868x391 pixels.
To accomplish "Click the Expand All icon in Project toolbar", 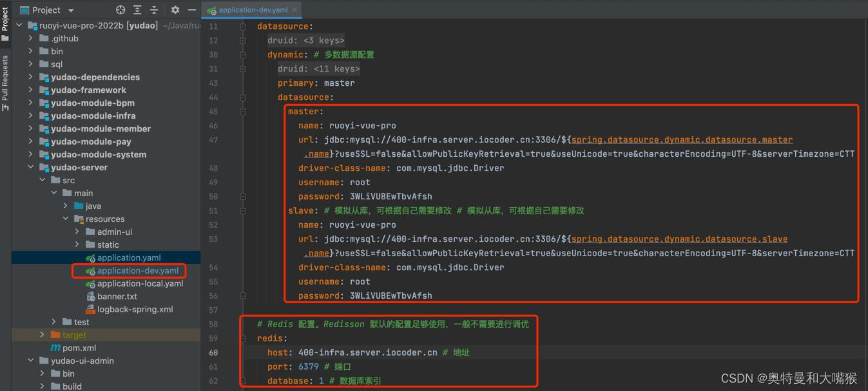I will click(137, 10).
